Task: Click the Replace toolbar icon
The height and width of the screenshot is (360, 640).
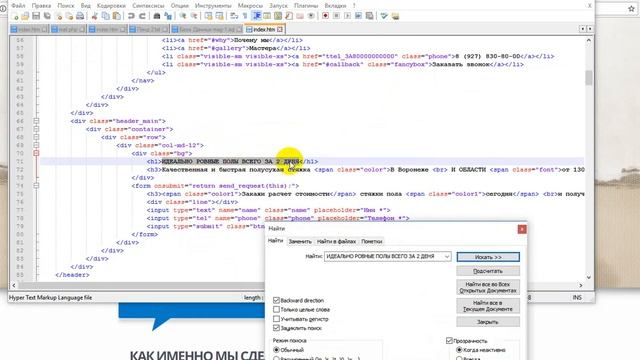Action: point(168,16)
